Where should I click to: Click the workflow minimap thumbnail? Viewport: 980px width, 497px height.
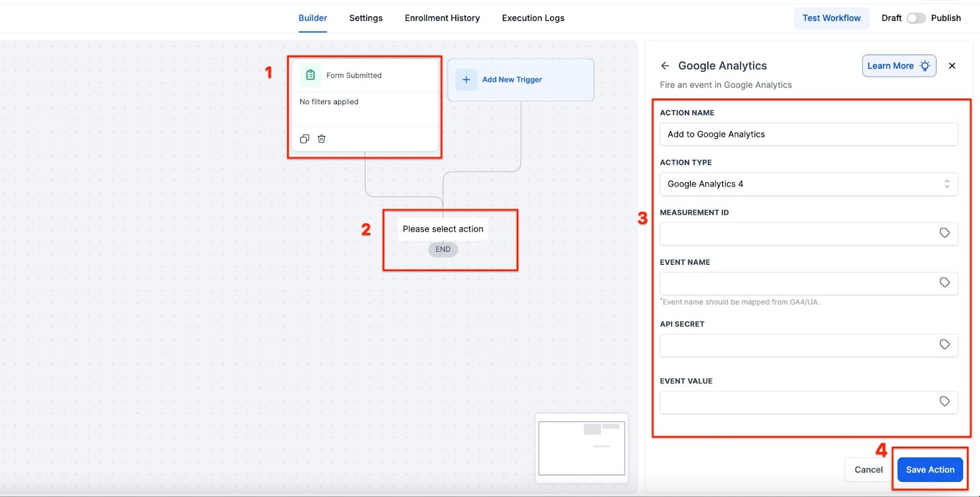(x=581, y=448)
